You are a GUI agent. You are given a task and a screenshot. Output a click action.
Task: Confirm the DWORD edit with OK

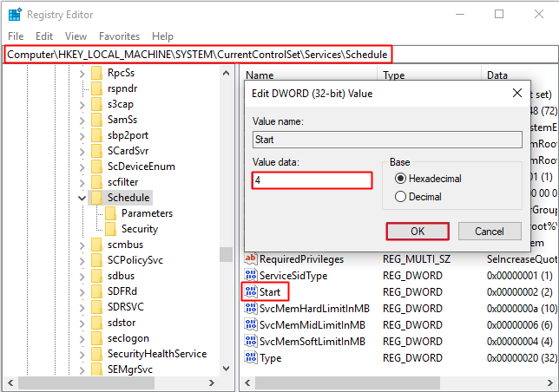pyautogui.click(x=418, y=232)
